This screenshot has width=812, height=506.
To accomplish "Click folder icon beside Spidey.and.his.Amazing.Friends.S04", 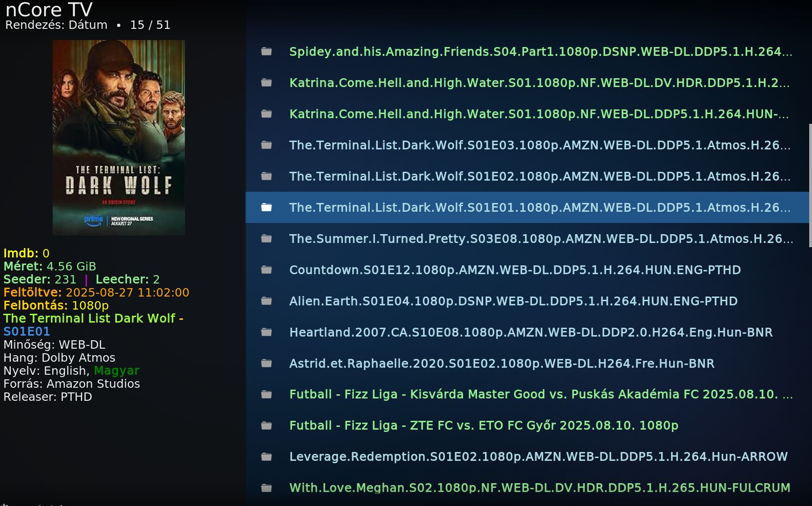I will (266, 51).
